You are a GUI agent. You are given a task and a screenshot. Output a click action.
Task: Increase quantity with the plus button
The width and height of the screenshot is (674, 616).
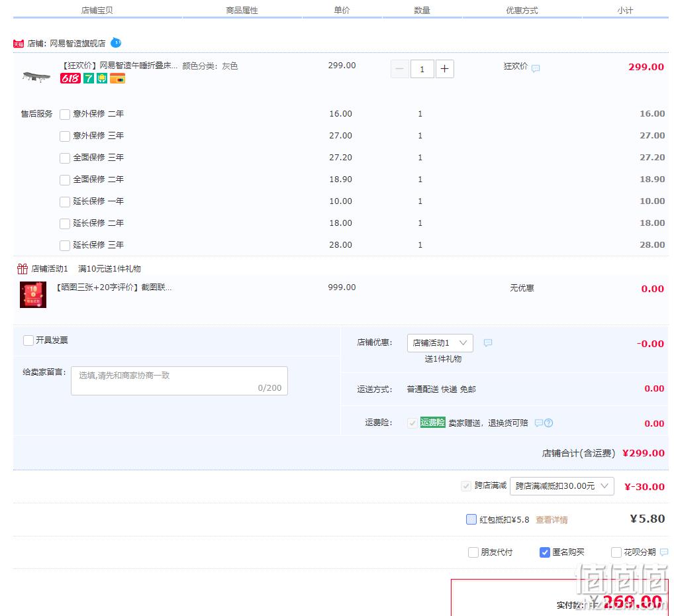point(445,69)
